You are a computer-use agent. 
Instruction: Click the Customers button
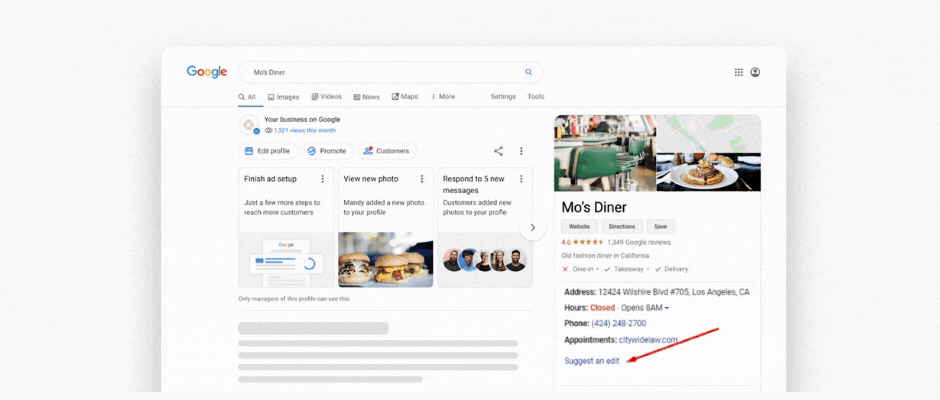pyautogui.click(x=387, y=151)
